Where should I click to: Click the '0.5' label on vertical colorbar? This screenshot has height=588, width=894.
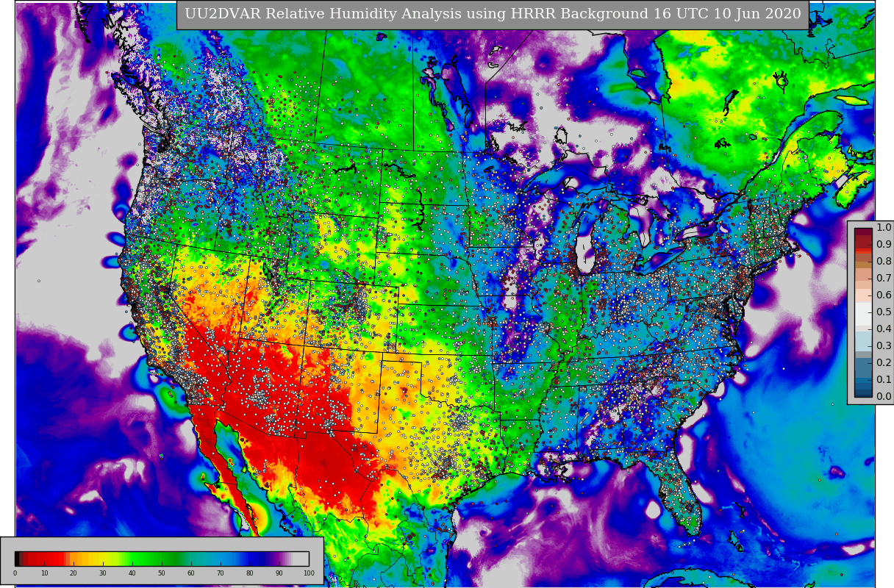pos(884,312)
